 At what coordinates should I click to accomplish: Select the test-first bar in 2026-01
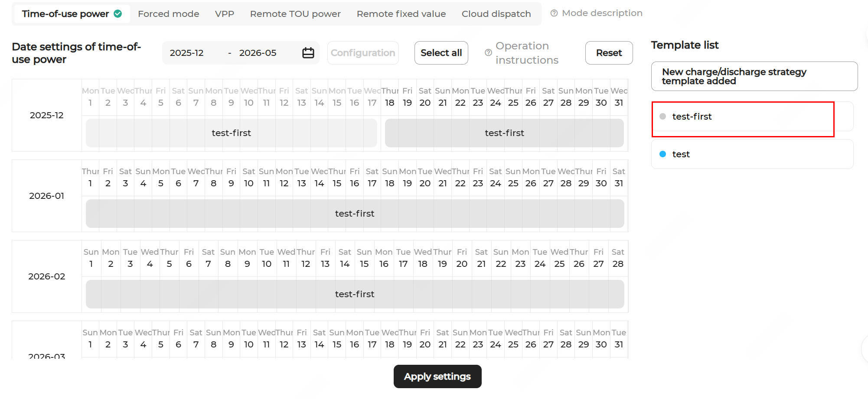tap(355, 214)
